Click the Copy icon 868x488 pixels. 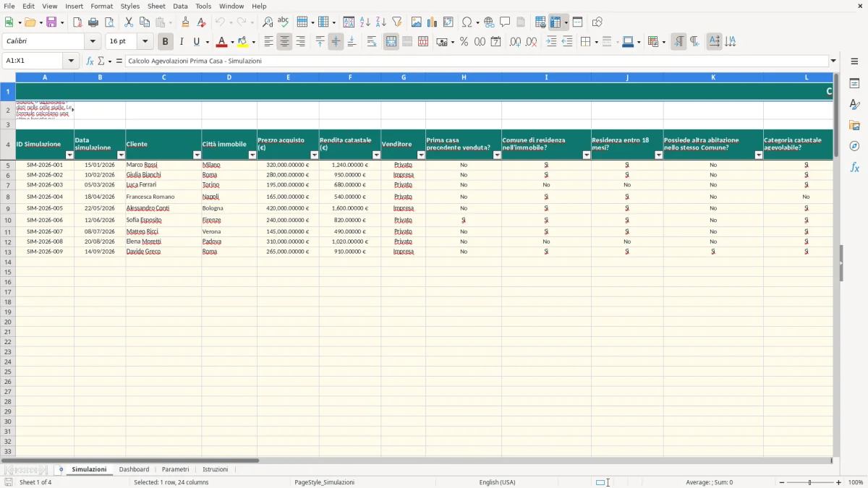coord(145,22)
